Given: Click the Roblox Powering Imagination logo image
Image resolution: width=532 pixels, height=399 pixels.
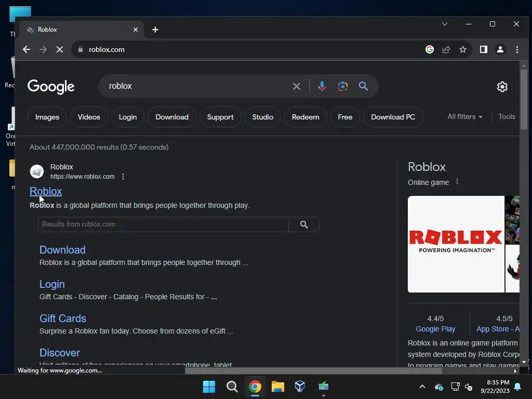Looking at the screenshot, I should pos(456,244).
